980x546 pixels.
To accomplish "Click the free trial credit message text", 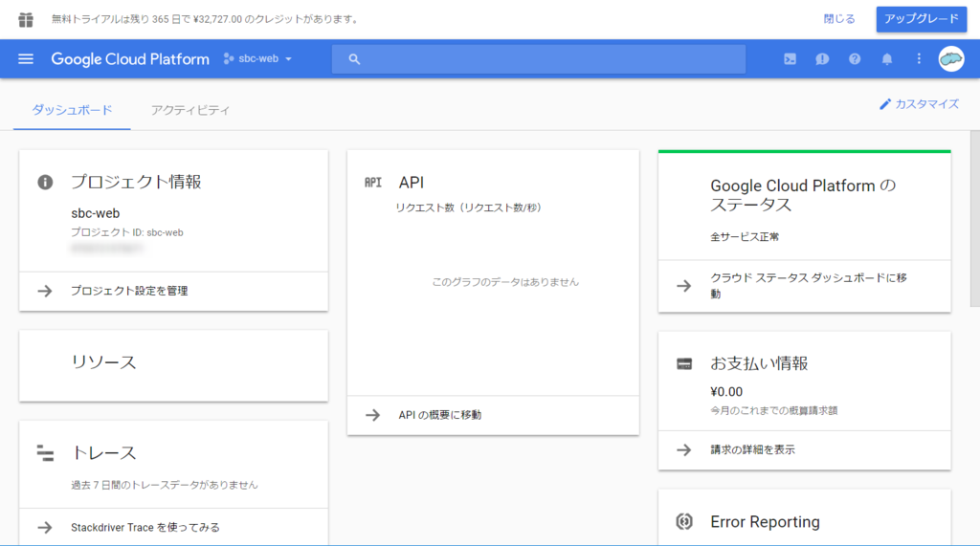I will (207, 19).
